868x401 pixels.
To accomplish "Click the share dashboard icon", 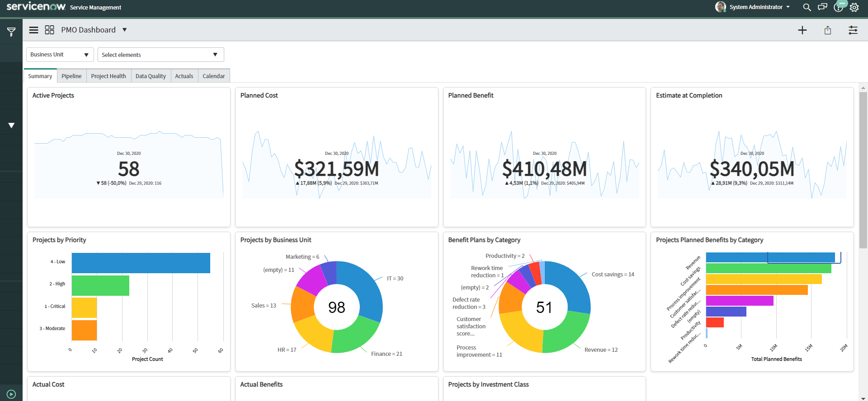I will click(x=828, y=30).
